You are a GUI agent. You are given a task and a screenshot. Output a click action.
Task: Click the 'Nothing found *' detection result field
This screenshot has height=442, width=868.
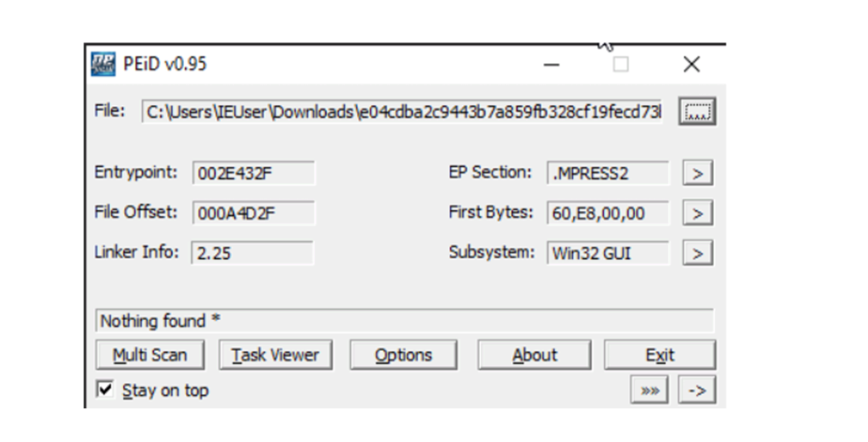coord(403,321)
